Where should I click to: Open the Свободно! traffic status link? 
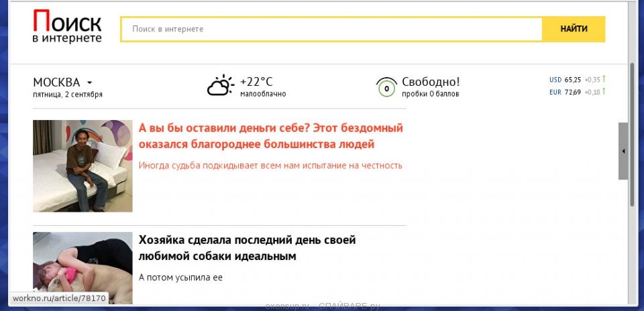tap(431, 82)
